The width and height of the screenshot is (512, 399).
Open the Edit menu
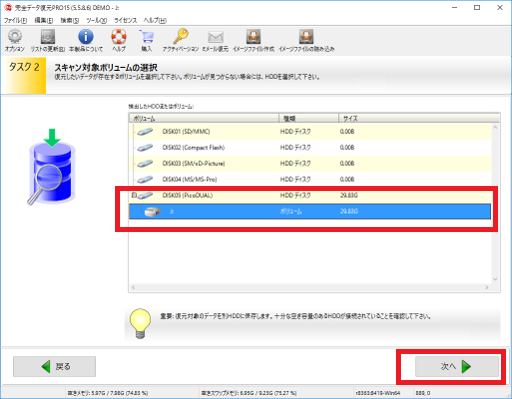click(44, 20)
